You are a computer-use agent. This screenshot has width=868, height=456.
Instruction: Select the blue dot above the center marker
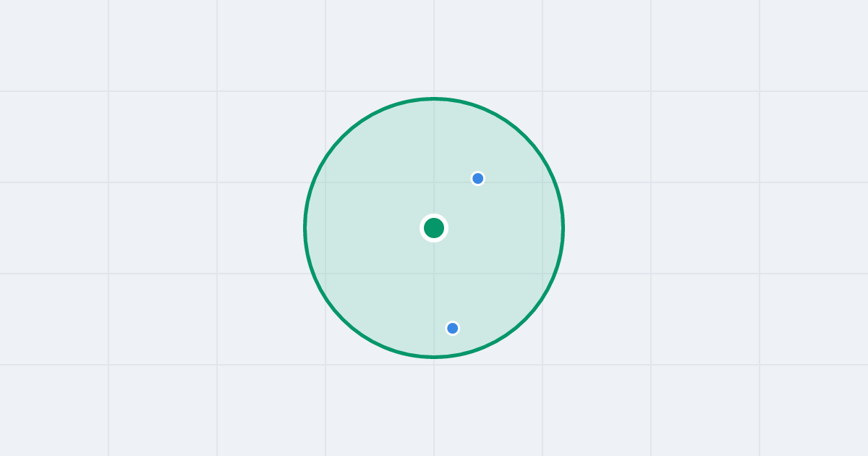point(477,178)
